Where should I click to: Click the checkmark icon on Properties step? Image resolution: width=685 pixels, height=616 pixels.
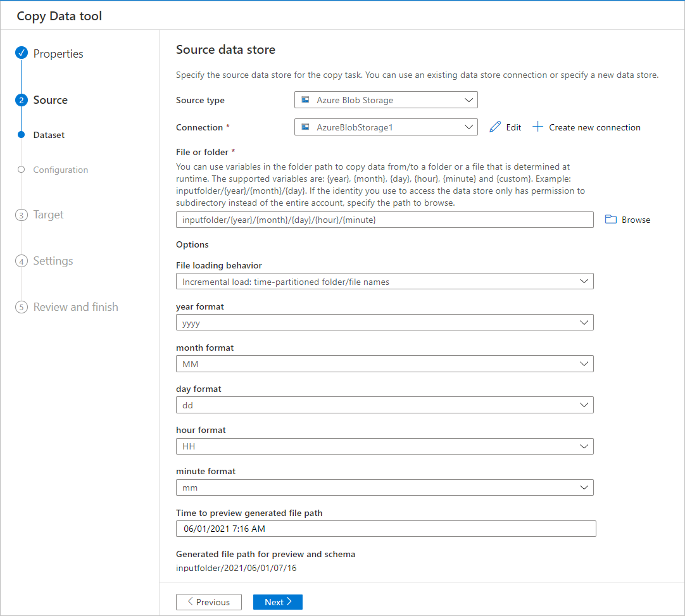tap(22, 53)
